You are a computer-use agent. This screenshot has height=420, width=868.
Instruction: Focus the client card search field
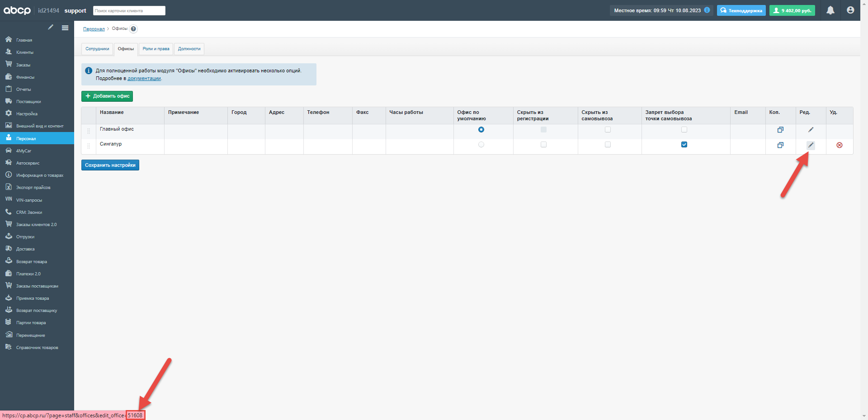(129, 10)
